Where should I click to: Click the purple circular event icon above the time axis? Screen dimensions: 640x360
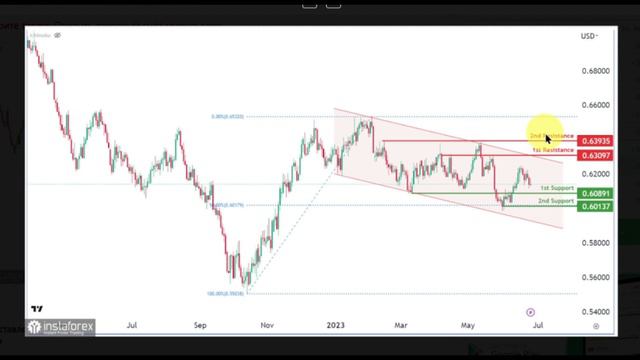[530, 312]
